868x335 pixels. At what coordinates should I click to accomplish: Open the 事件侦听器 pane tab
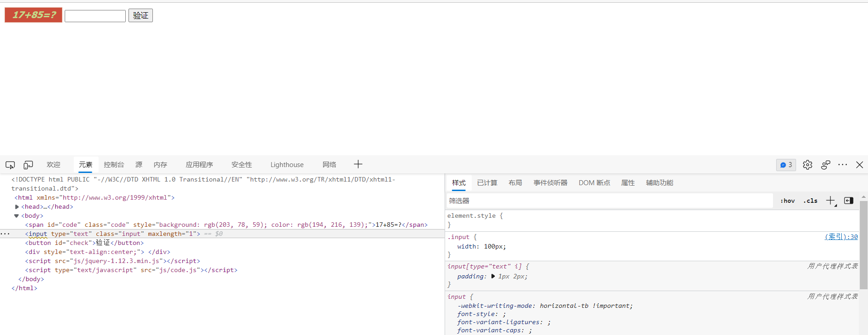click(x=550, y=183)
